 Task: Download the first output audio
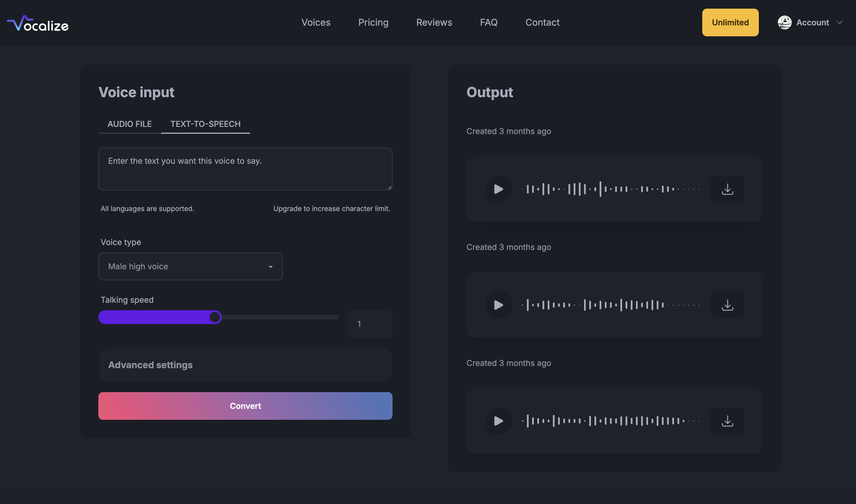727,189
